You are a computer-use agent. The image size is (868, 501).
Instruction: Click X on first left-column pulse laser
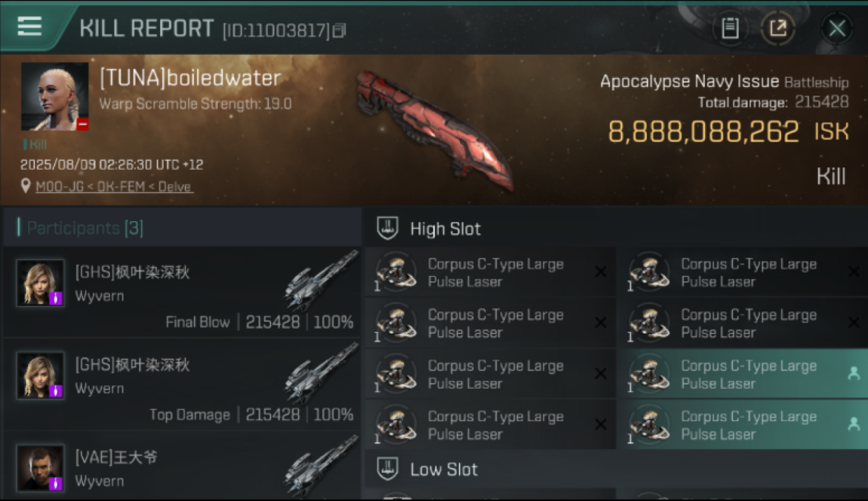(x=600, y=272)
